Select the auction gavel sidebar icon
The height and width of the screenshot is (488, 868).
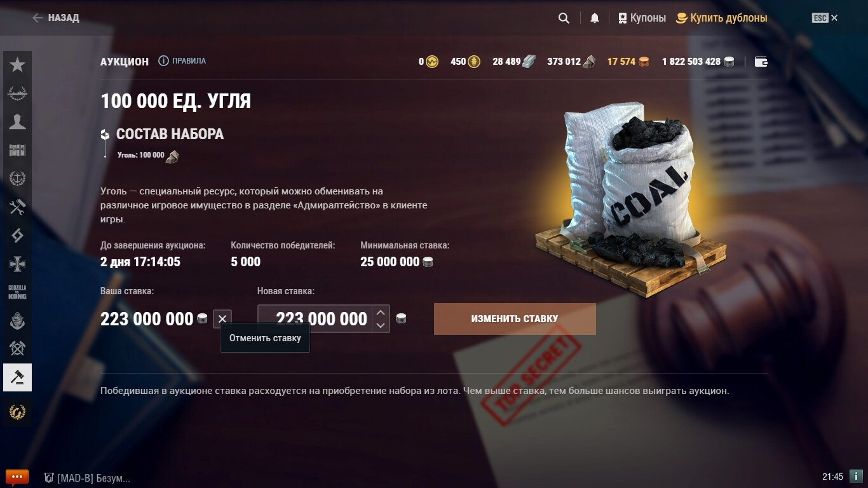[x=17, y=377]
